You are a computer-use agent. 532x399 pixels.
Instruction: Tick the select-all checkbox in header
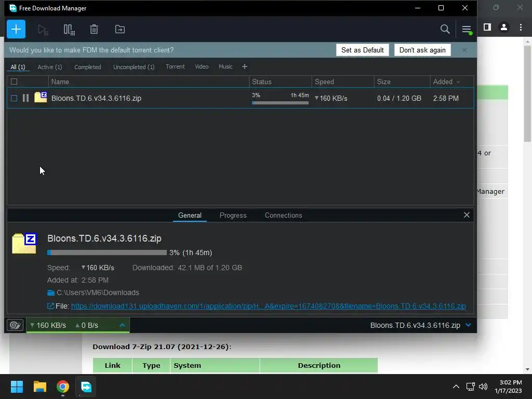coord(14,82)
